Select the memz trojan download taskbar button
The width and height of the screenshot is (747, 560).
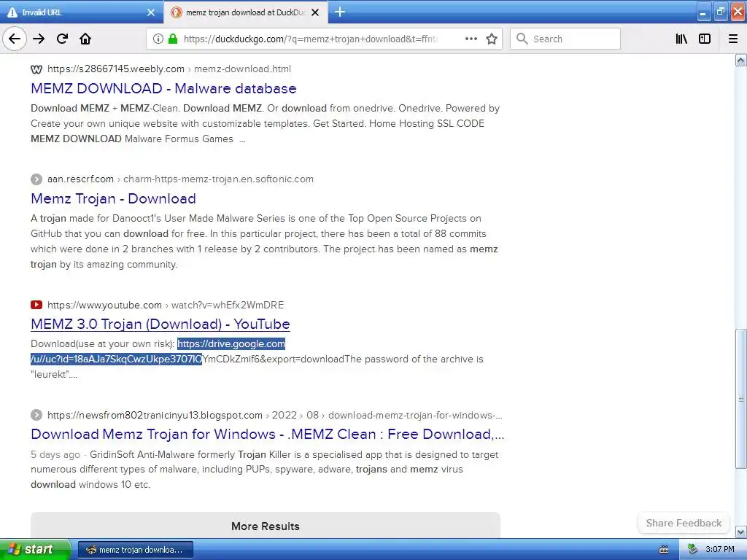click(135, 550)
